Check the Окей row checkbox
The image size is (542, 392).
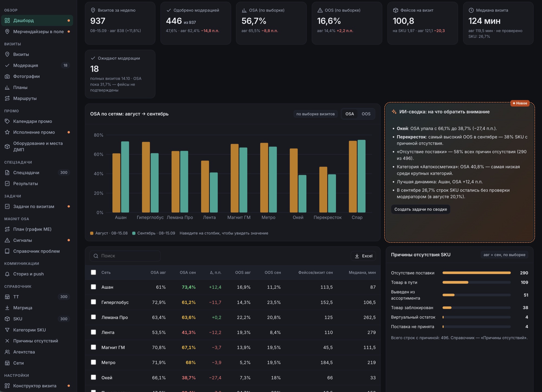[93, 377]
